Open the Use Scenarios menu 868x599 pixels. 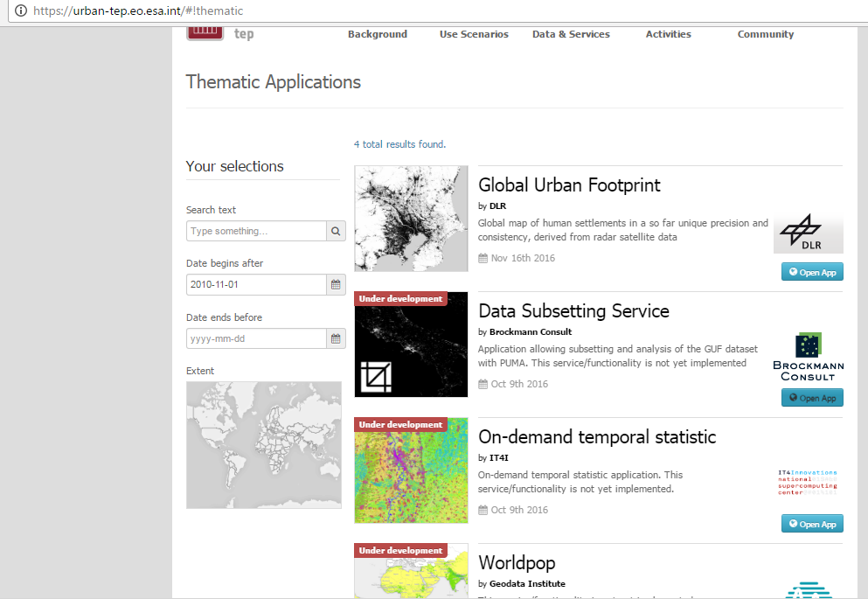click(x=474, y=34)
